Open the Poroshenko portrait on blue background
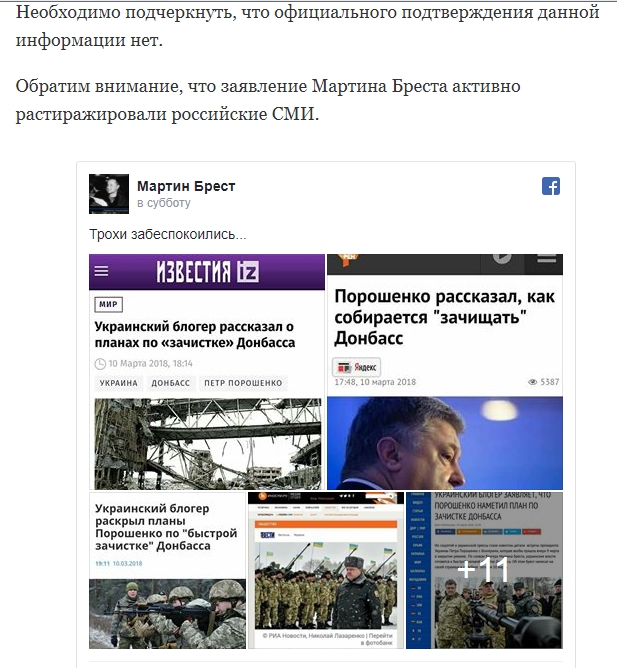617x668 pixels. [445, 443]
